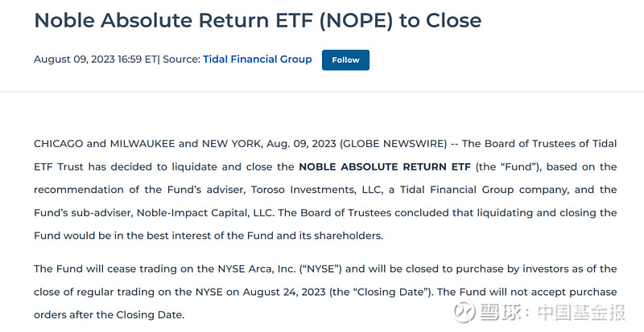Click the Source: label beside the timestamp
644x332 pixels.
click(x=181, y=59)
